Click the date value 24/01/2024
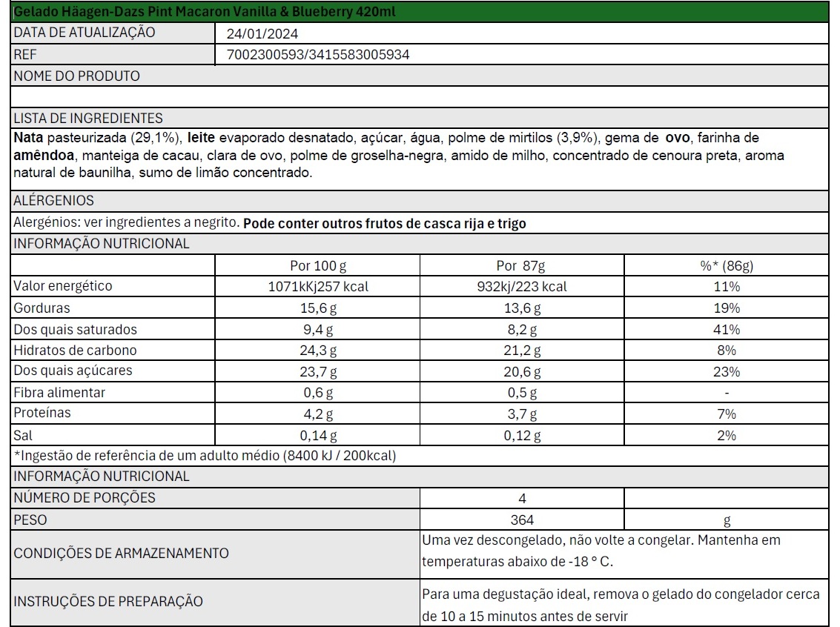Image resolution: width=840 pixels, height=627 pixels. click(262, 34)
